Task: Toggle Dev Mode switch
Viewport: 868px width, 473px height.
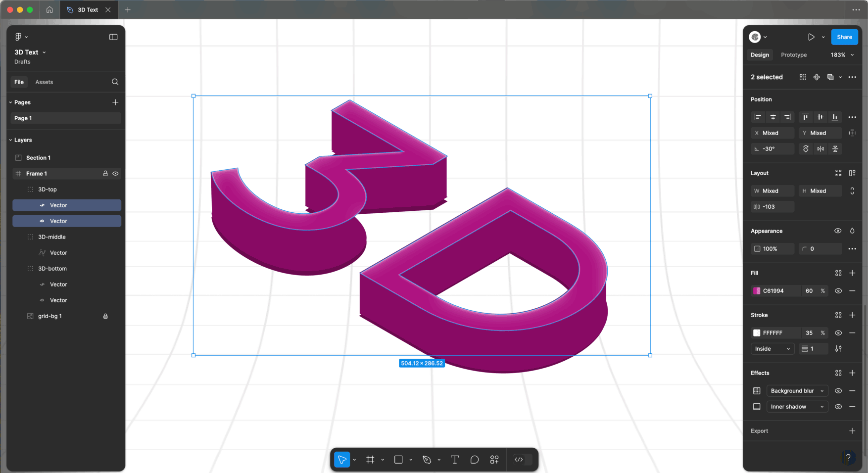Action: [x=523, y=460]
